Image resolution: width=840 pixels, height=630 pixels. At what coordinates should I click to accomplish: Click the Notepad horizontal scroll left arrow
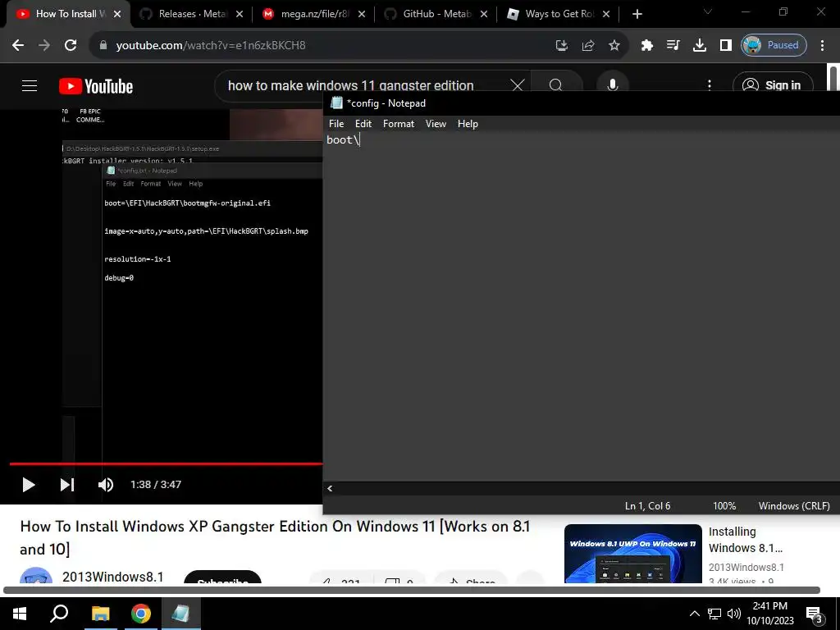(330, 488)
